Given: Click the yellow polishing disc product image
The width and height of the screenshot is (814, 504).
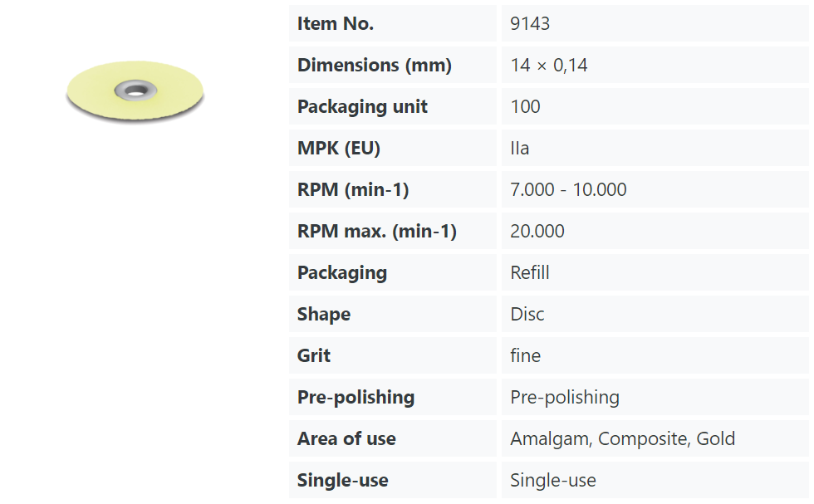Looking at the screenshot, I should click(135, 92).
